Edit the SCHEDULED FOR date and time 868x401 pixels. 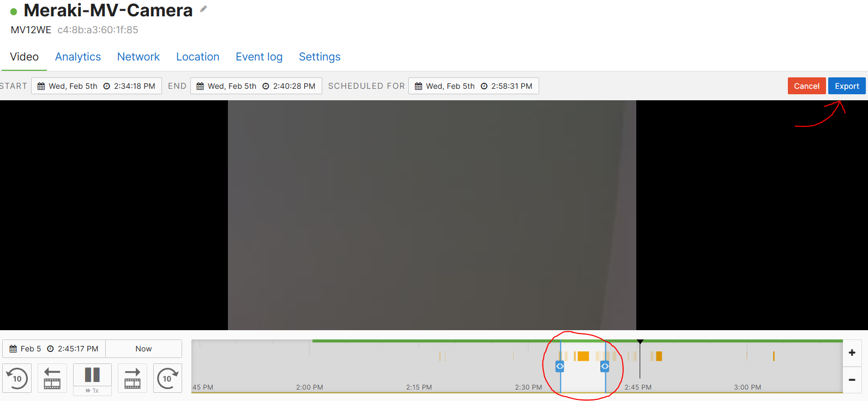tap(474, 86)
